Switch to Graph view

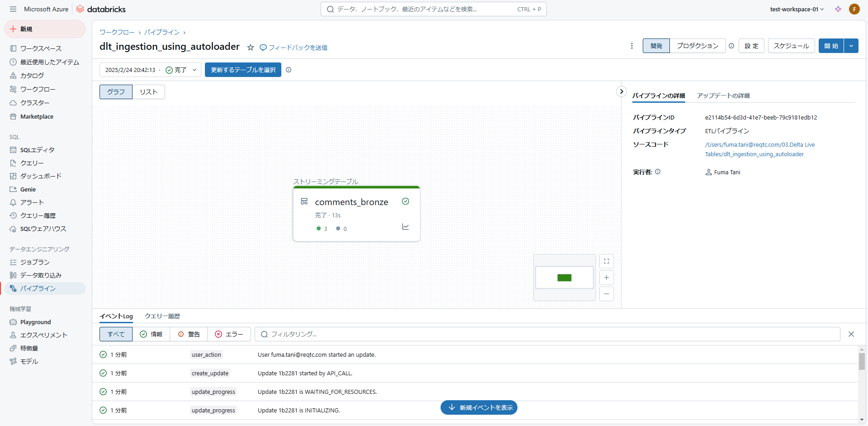[116, 92]
